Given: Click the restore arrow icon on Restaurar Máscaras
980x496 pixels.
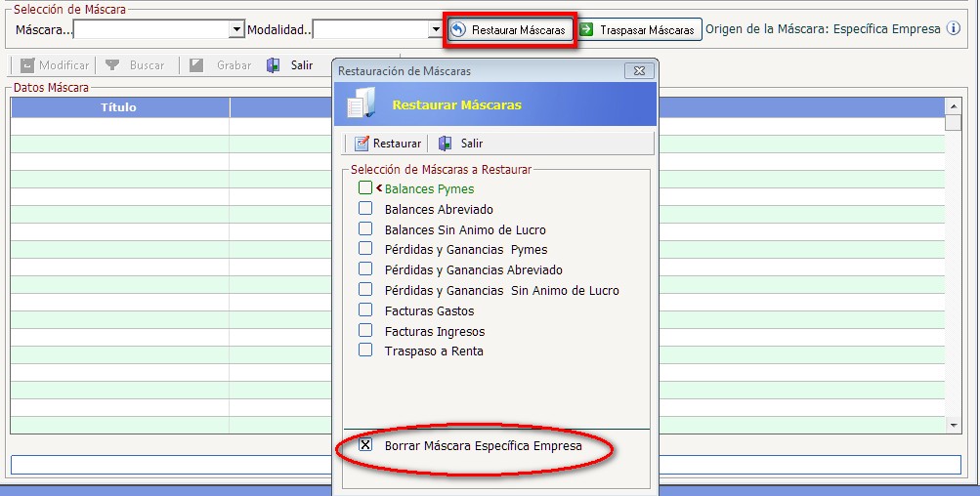Looking at the screenshot, I should pos(459,30).
